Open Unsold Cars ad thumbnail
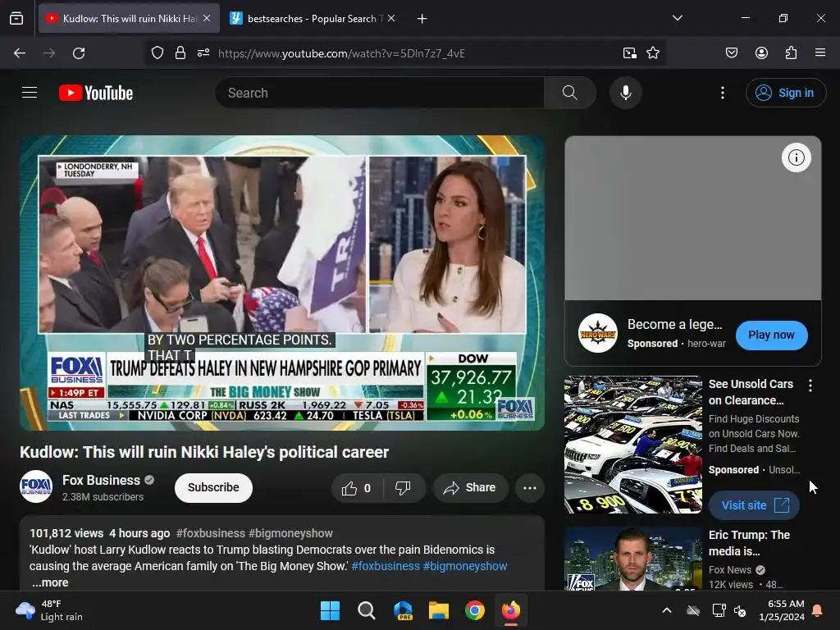Viewport: 840px width, 630px height. tap(632, 444)
